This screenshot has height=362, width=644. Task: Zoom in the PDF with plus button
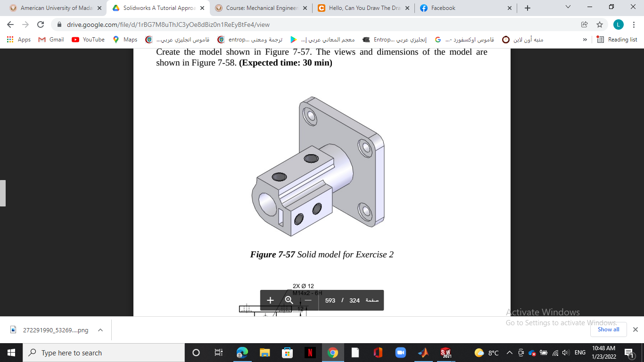point(270,300)
